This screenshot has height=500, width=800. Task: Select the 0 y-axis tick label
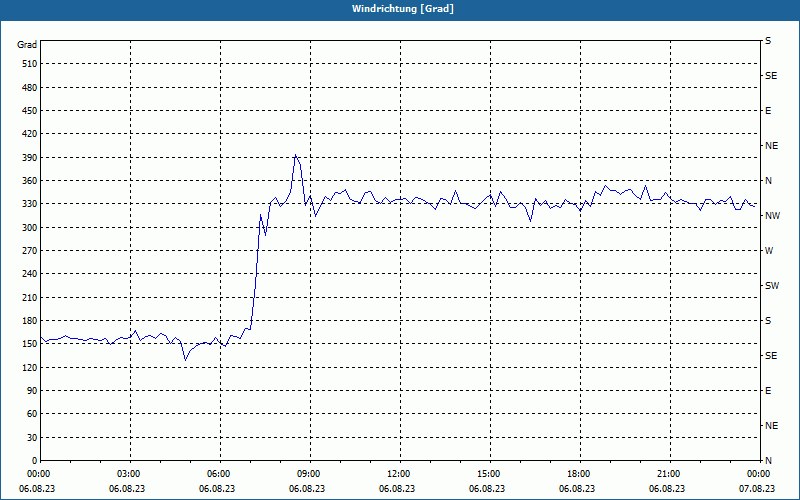click(x=35, y=461)
